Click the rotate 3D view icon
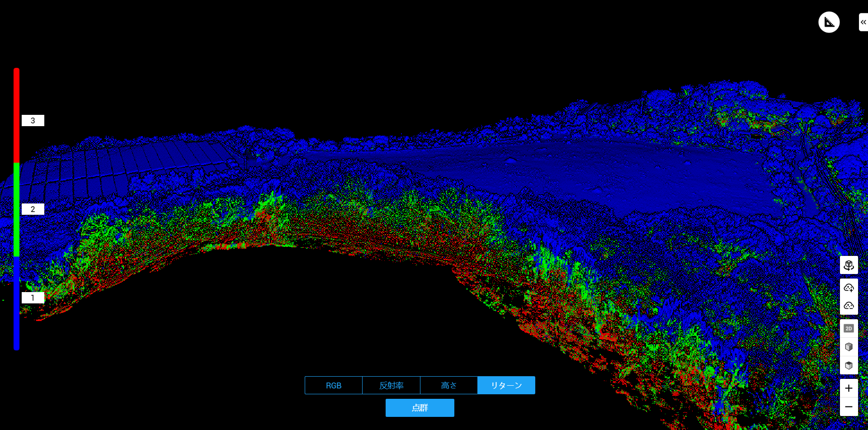 pos(849,265)
